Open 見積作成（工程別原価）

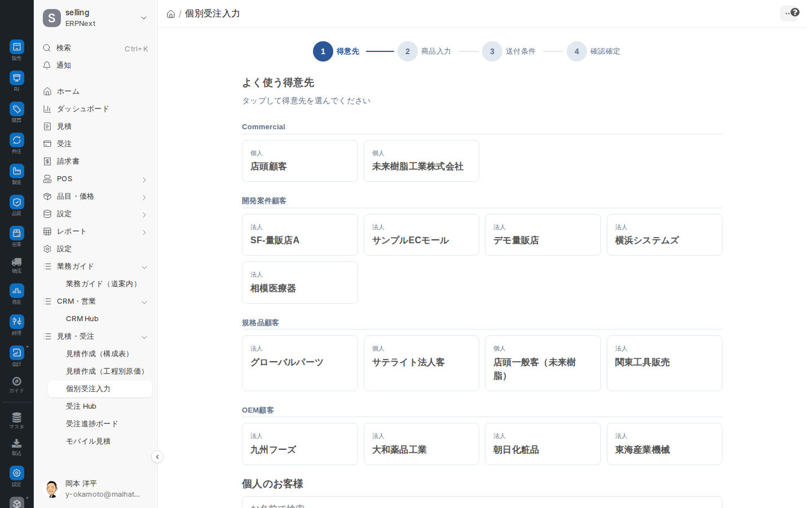point(100,371)
